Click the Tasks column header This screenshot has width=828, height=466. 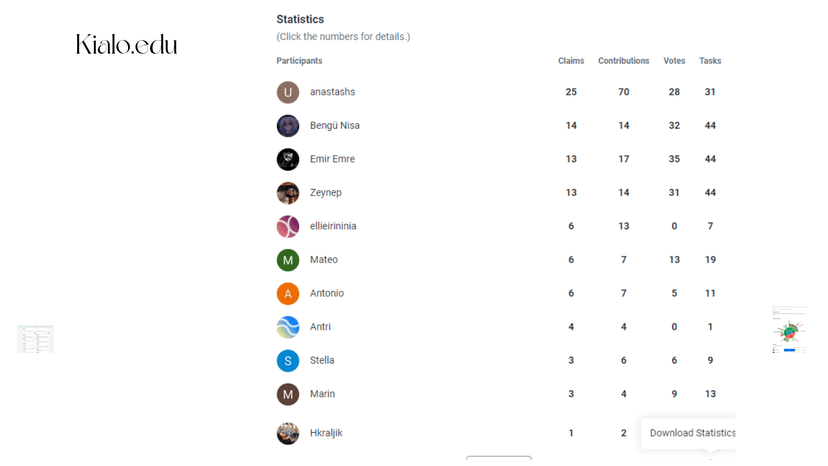710,61
